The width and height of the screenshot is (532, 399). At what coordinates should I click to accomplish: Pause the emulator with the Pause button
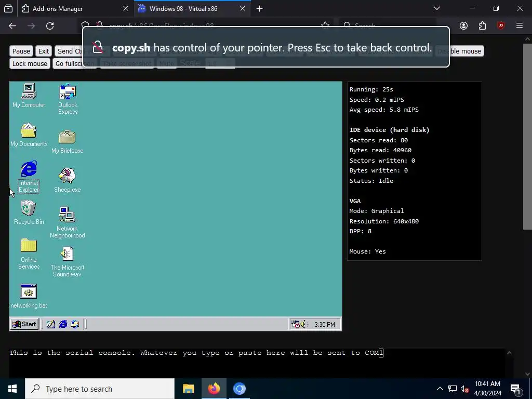click(x=21, y=51)
